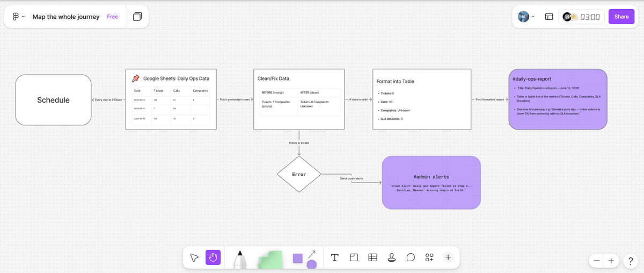Open the pages panel icon

tap(137, 17)
